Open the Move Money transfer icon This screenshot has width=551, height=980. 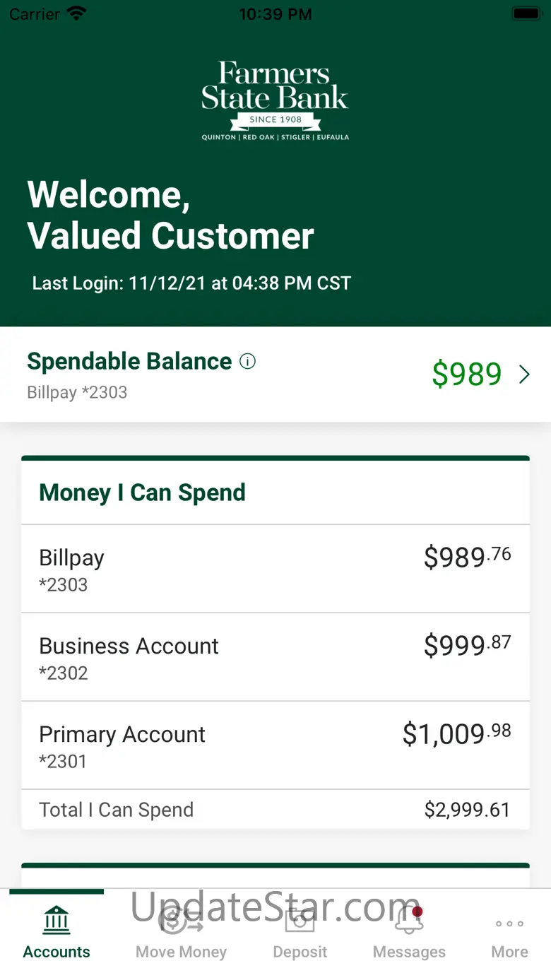click(181, 920)
